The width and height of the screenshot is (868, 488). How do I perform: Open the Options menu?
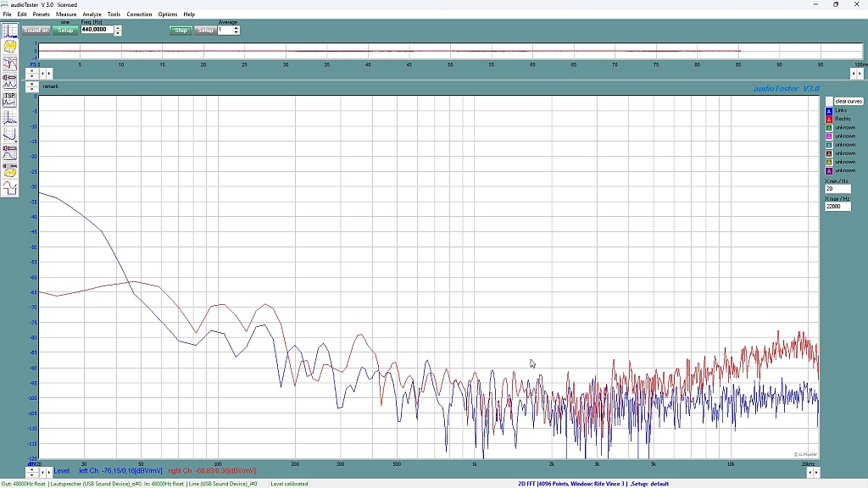point(168,14)
